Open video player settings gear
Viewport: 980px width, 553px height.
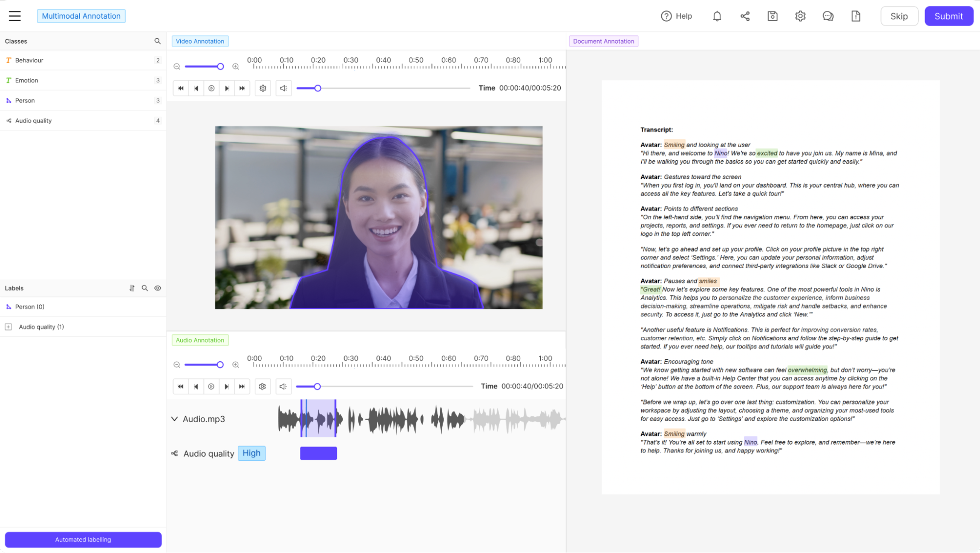(263, 88)
